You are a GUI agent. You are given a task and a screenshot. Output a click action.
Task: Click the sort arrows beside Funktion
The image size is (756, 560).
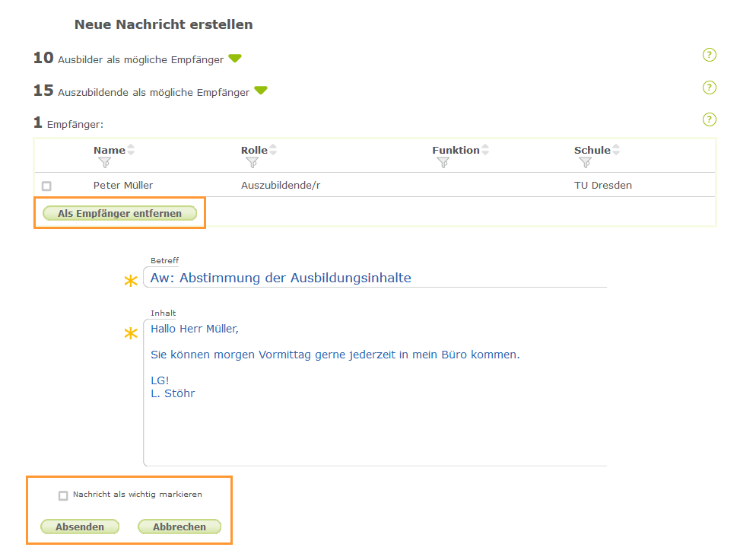click(x=485, y=149)
